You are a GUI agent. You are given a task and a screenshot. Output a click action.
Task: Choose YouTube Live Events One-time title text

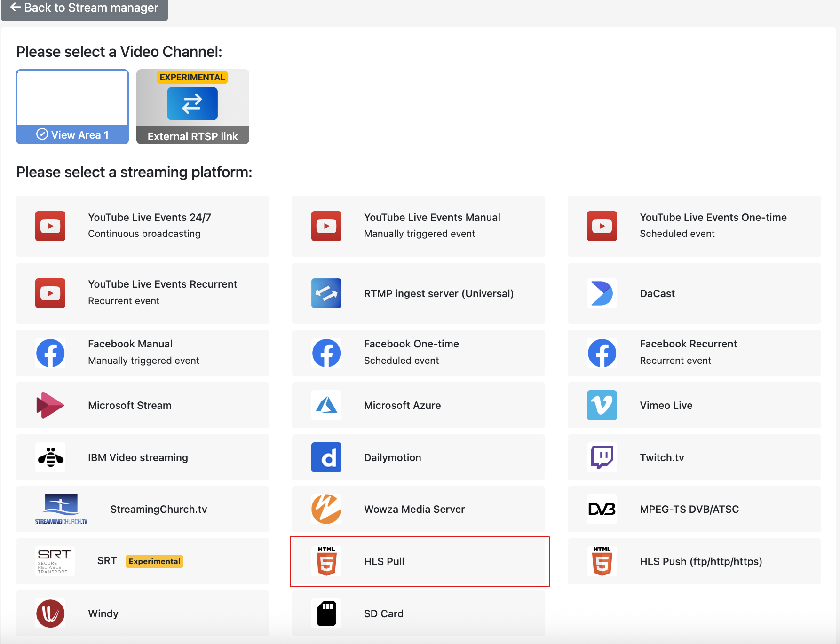713,217
